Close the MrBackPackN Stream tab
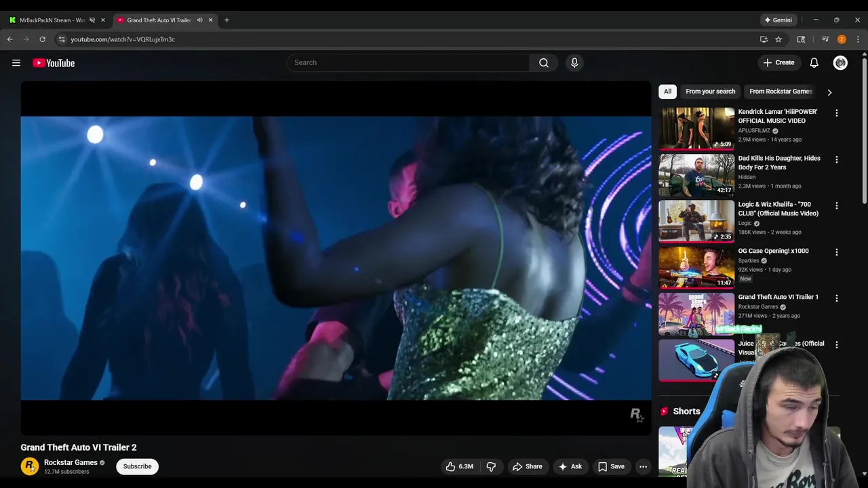The width and height of the screenshot is (868, 488). click(103, 20)
